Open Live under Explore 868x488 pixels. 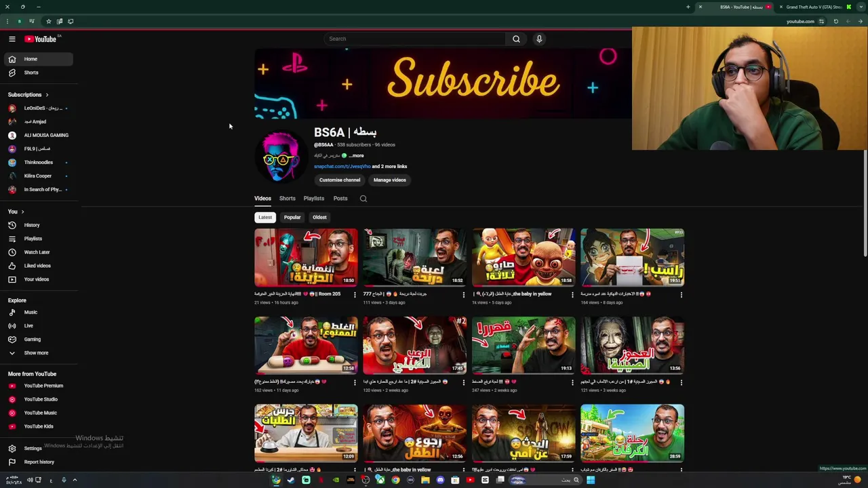(37, 326)
